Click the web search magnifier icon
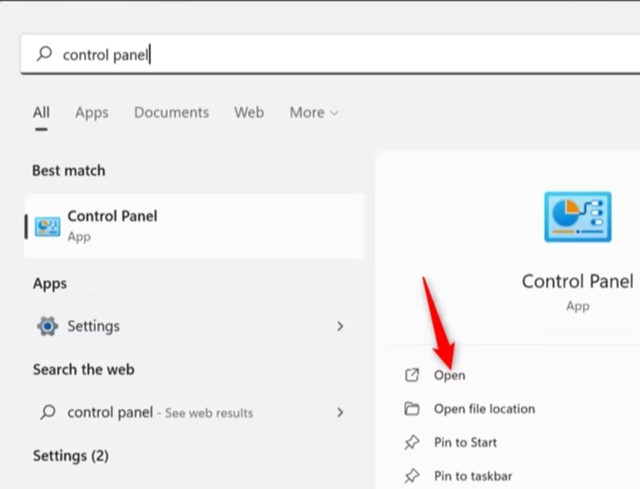Screen dimensions: 640x489 [x=48, y=412]
